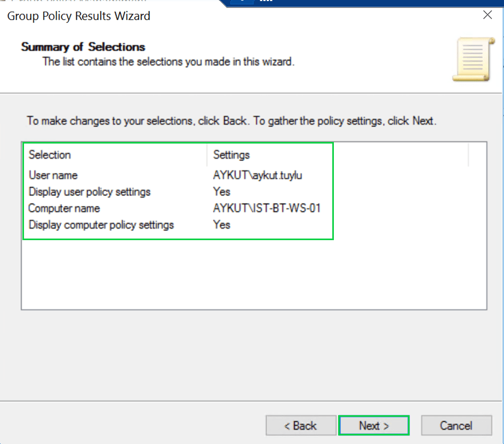Click the Next button to gather policy settings
Screen dimensions: 504x444
(x=373, y=426)
